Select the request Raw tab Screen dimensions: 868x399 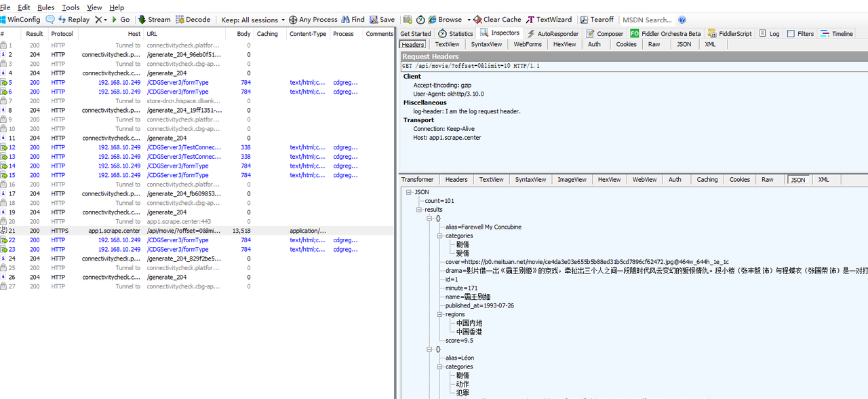[654, 44]
